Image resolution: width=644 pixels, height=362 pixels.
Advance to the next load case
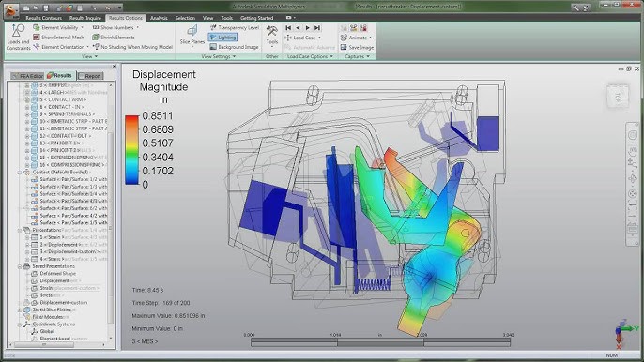click(308, 28)
